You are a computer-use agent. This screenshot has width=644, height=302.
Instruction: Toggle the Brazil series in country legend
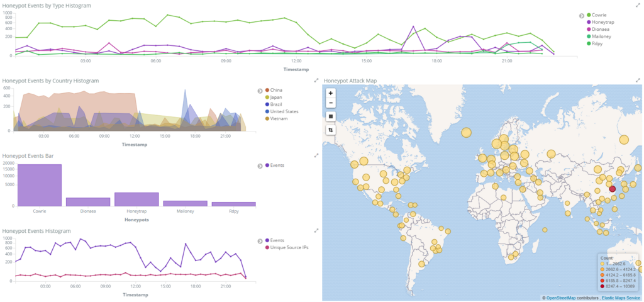274,104
